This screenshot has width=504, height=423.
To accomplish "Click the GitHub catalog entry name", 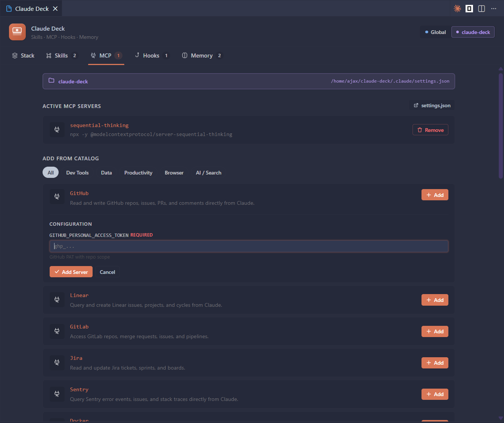I will click(79, 193).
